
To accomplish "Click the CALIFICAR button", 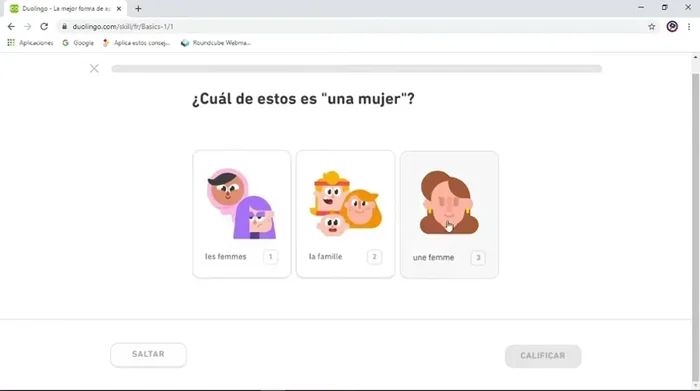I will [543, 356].
